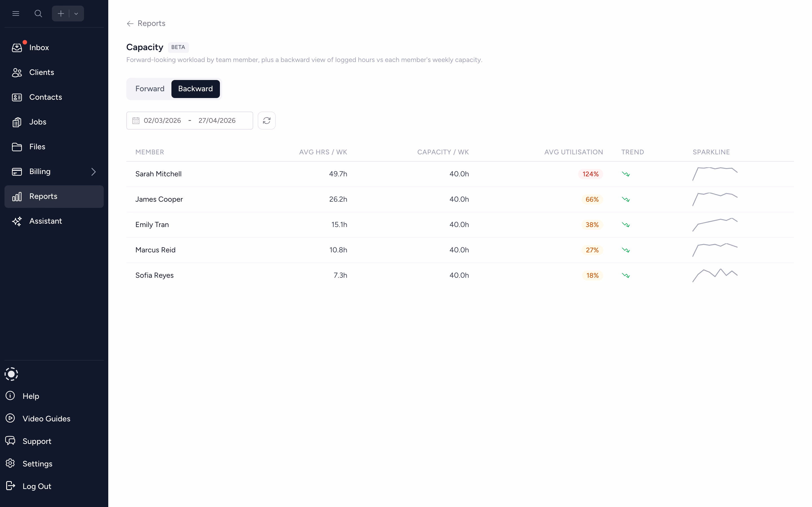The image size is (812, 507).
Task: Click the dashed circle status icon
Action: 11,374
